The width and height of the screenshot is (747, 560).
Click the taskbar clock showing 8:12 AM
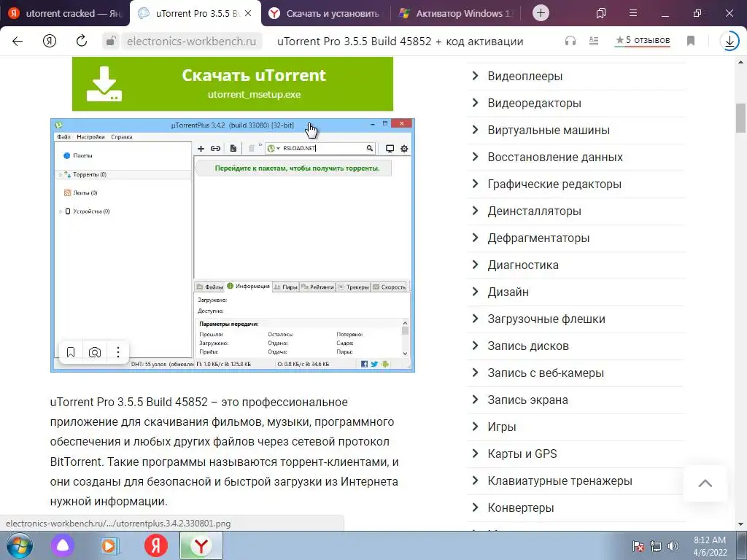[x=709, y=546]
